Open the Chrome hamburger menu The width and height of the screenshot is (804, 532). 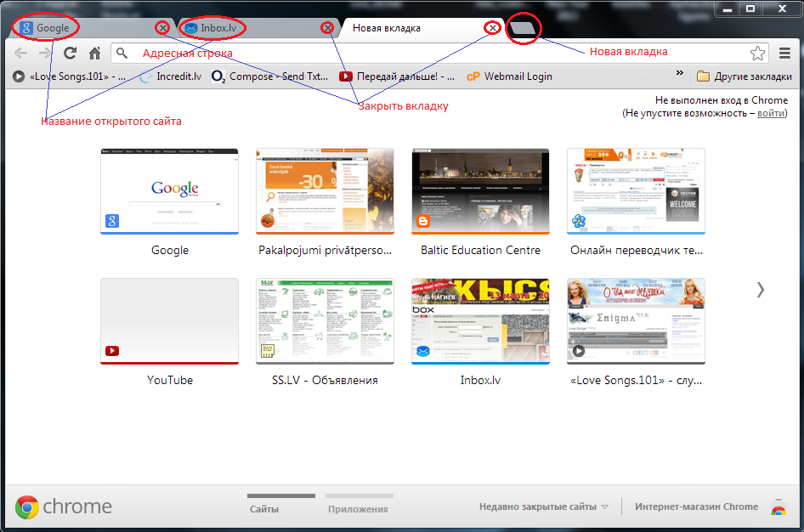(785, 54)
